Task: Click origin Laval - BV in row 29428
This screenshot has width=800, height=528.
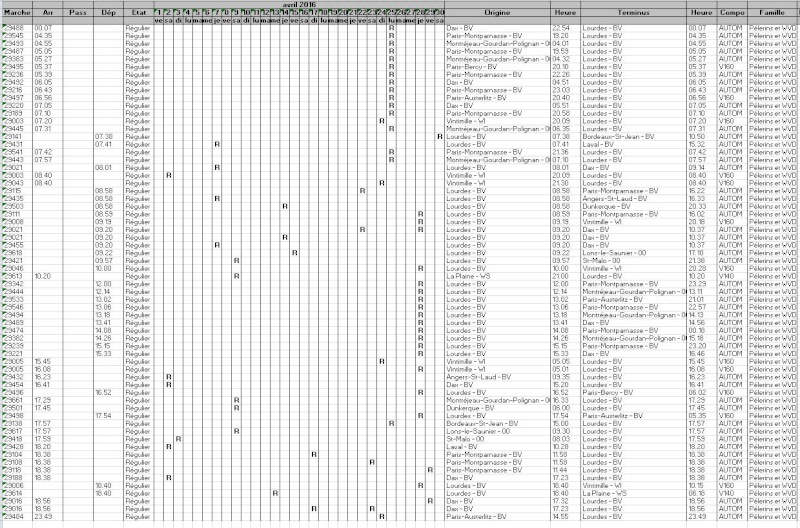Action: click(462, 447)
